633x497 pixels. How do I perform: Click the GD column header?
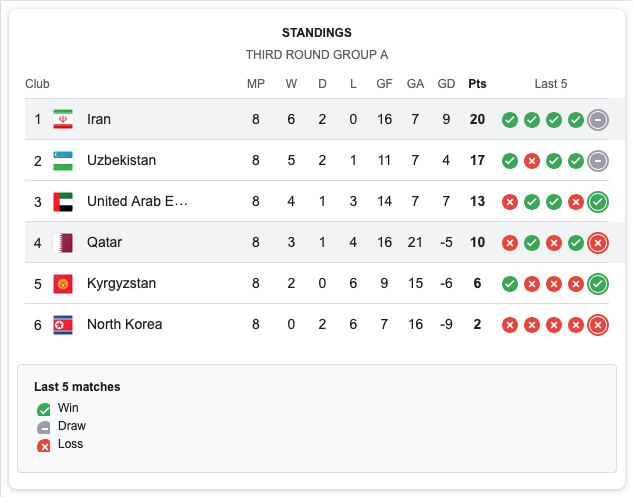coord(446,84)
